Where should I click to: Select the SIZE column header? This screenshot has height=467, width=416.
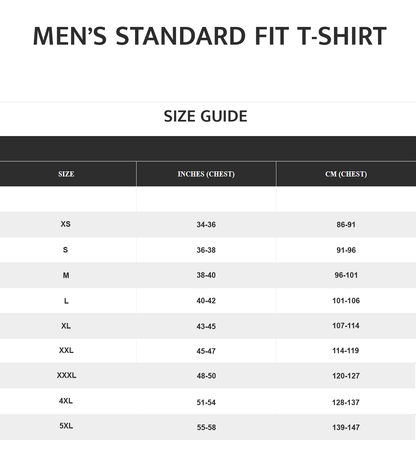pyautogui.click(x=66, y=174)
